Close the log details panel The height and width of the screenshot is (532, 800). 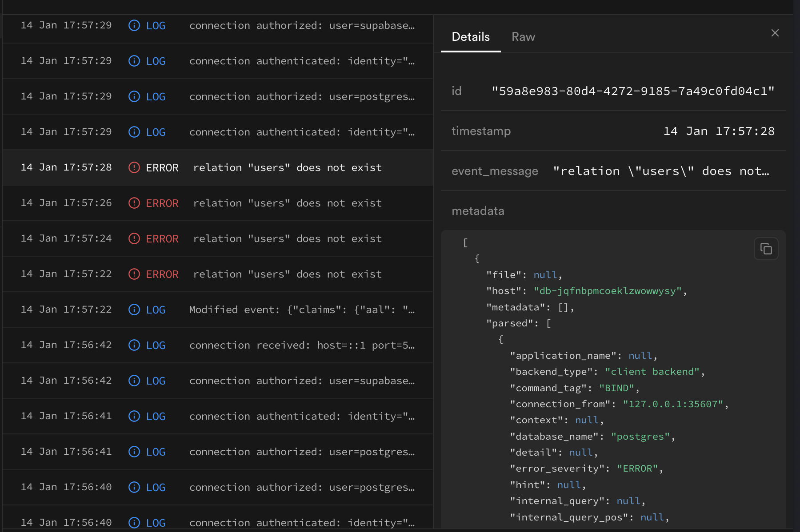pos(775,33)
